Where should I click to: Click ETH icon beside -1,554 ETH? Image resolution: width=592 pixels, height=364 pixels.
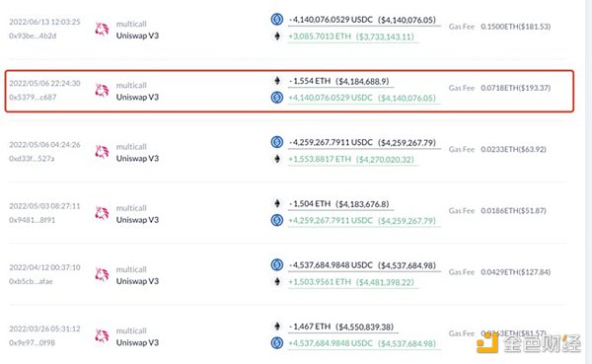[277, 81]
